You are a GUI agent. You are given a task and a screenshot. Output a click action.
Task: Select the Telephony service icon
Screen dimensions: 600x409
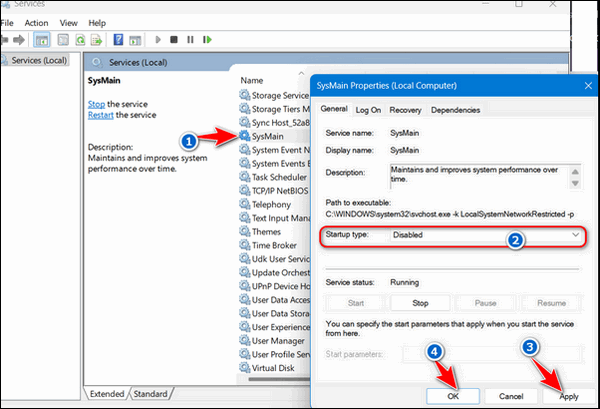pyautogui.click(x=245, y=204)
